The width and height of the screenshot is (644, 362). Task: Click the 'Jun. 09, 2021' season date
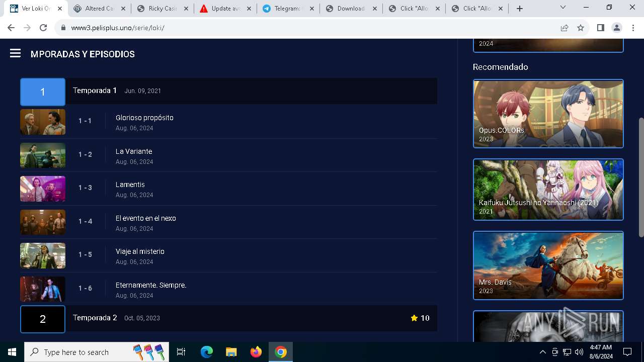(x=143, y=91)
